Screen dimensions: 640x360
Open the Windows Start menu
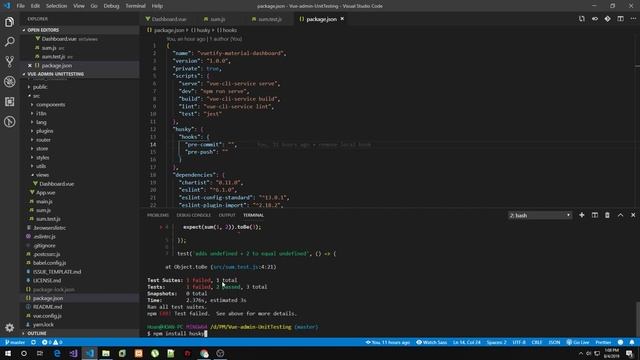click(8, 353)
